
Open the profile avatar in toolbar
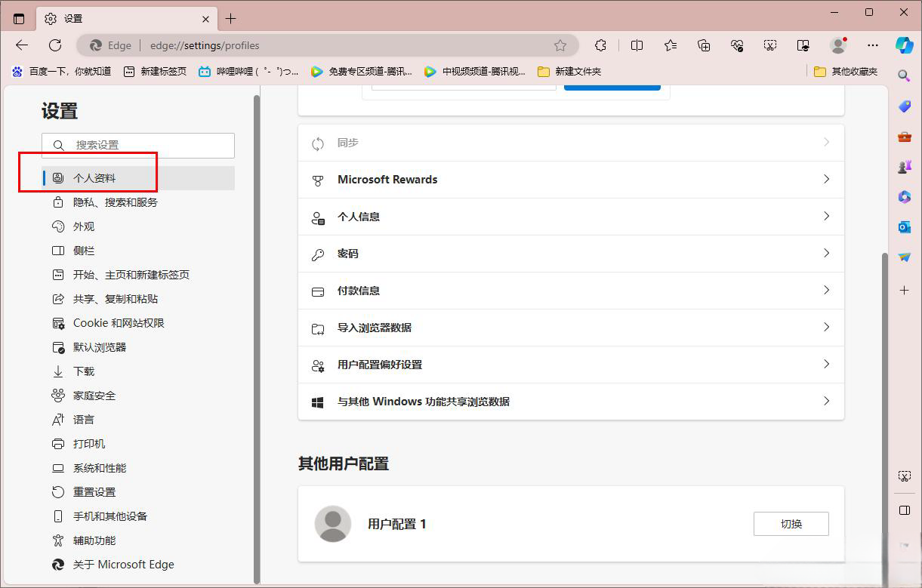[838, 45]
